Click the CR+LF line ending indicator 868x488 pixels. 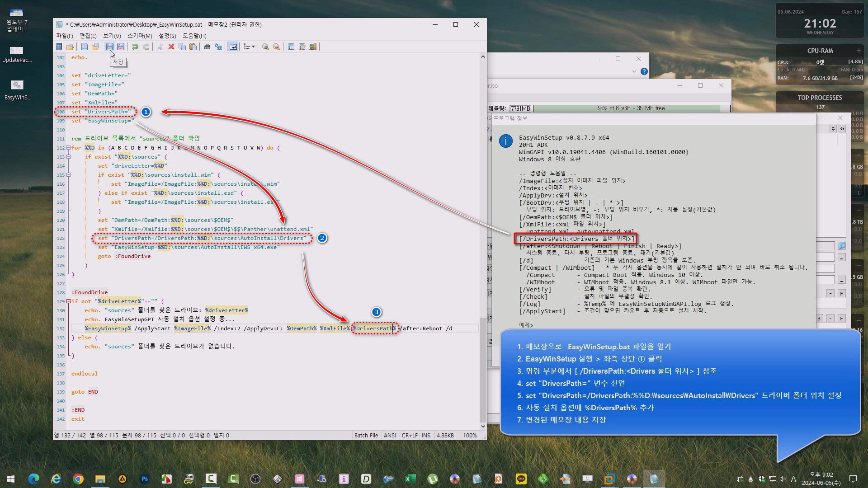click(x=410, y=435)
